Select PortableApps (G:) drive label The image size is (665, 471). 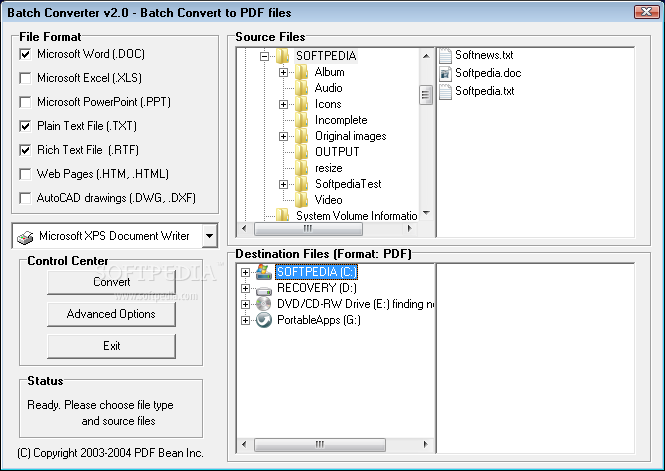coord(319,320)
